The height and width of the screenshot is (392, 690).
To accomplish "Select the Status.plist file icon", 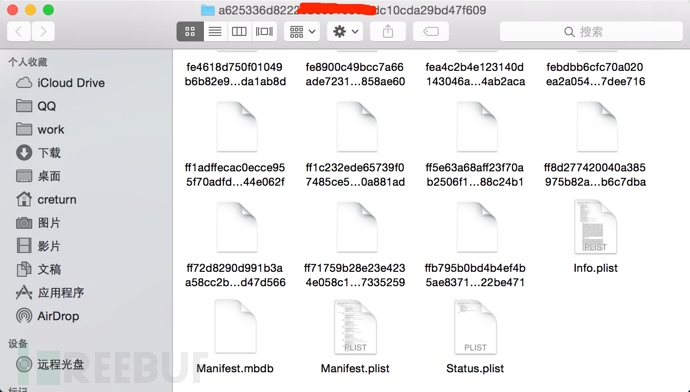I will click(475, 327).
